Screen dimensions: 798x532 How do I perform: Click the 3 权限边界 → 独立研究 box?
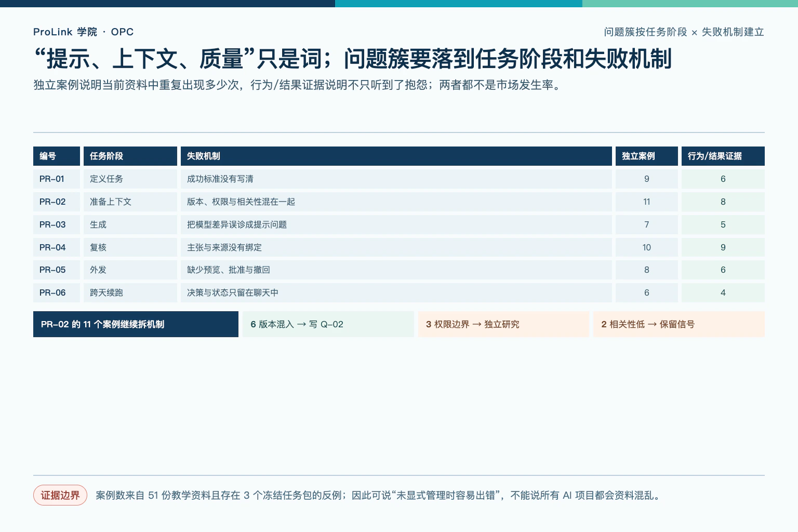[x=504, y=324]
